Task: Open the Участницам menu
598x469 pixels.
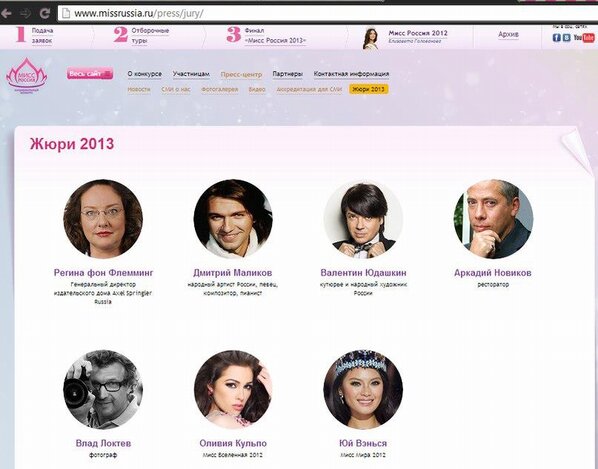Action: tap(191, 74)
